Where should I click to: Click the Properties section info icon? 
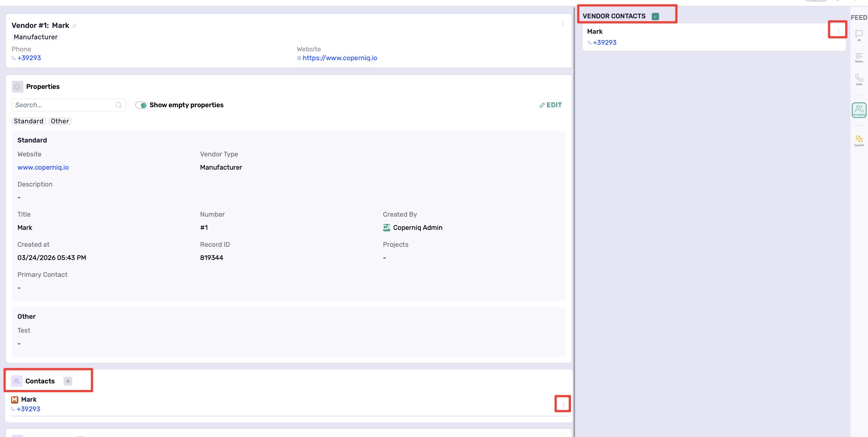(17, 87)
